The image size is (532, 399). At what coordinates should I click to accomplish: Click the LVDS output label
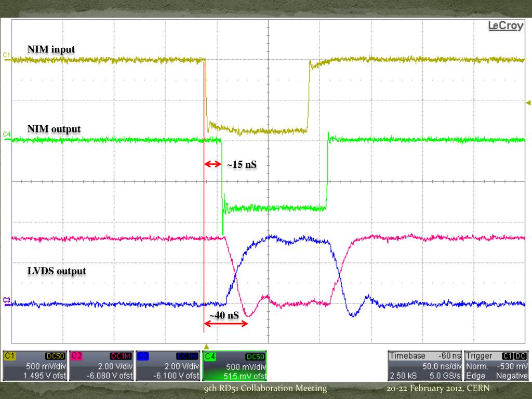point(57,271)
